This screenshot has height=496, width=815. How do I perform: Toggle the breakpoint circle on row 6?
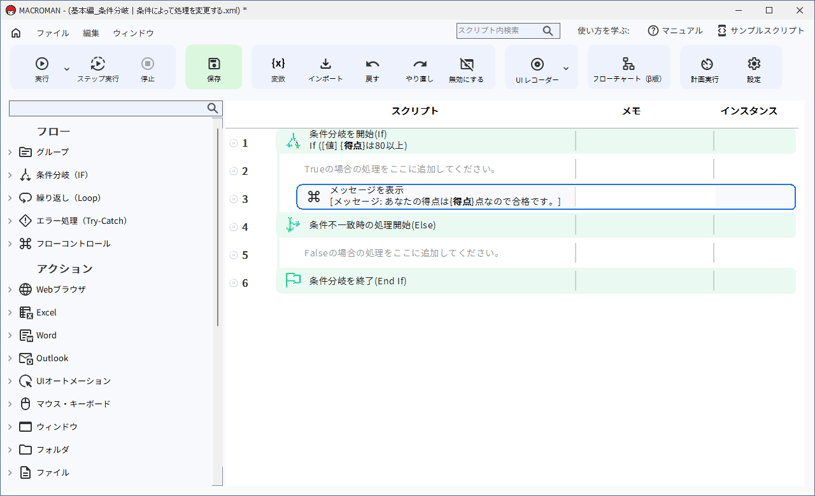pyautogui.click(x=233, y=283)
